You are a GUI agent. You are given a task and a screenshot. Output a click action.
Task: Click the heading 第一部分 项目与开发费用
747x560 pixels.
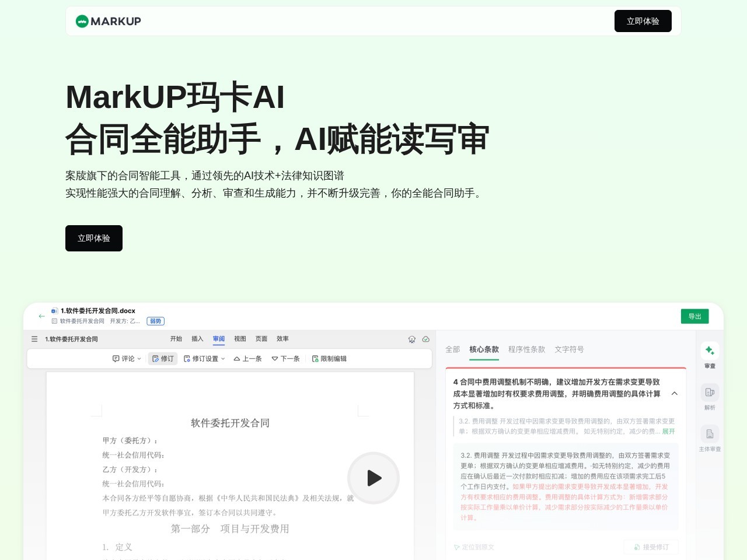tap(230, 529)
